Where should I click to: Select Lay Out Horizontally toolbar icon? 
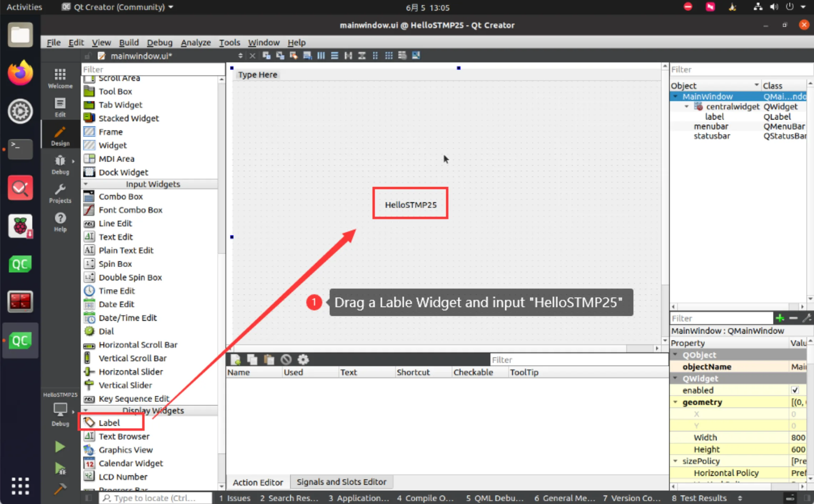[321, 56]
